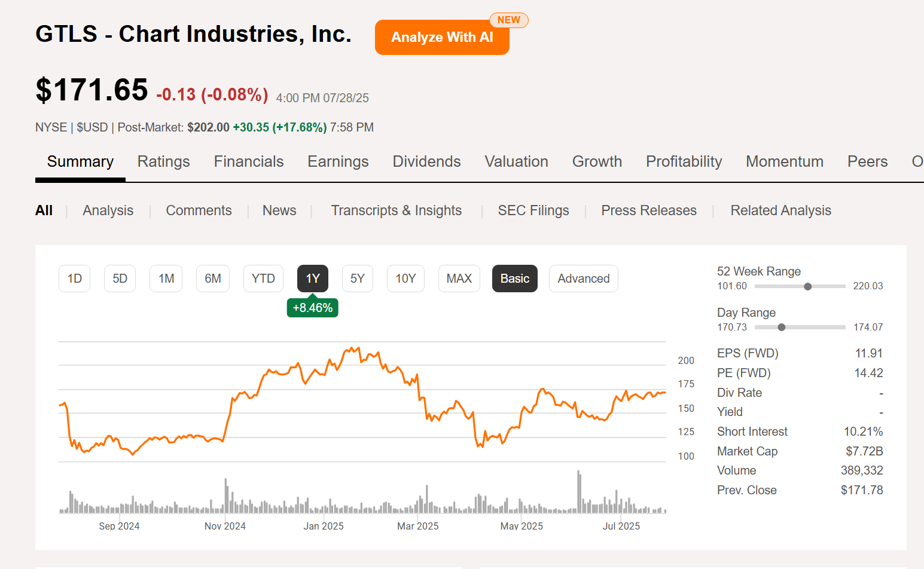Show SEC Filings for GTLS

(533, 210)
